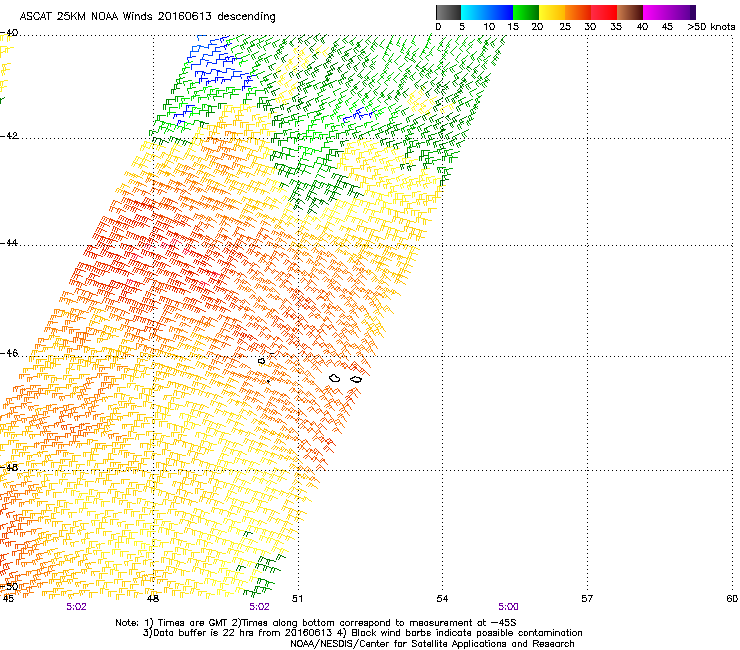The width and height of the screenshot is (740, 650).
Task: Click the -44 latitude axis label
Action: (x=9, y=243)
